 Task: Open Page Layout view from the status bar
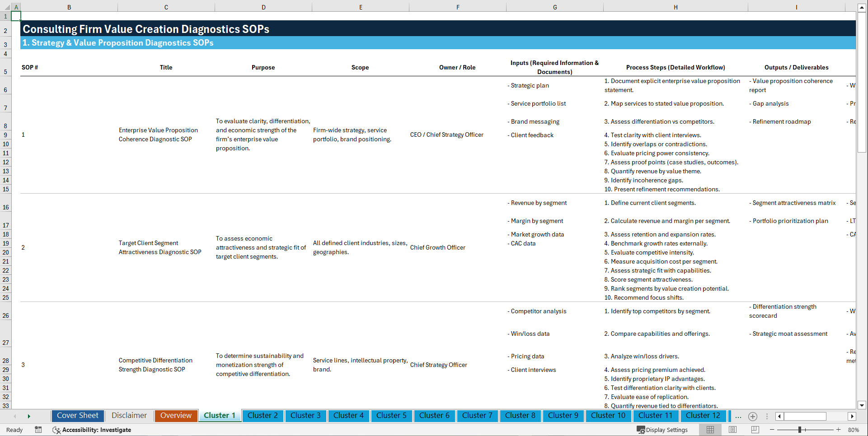[732, 430]
